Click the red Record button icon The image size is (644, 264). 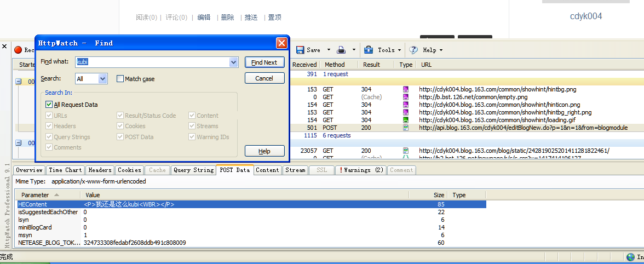point(18,50)
